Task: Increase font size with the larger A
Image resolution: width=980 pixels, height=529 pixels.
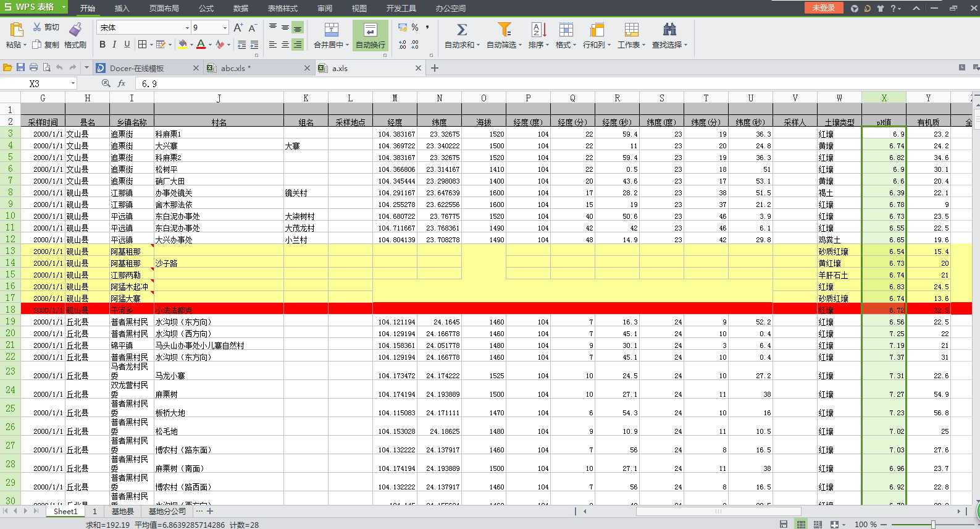Action: coord(238,28)
